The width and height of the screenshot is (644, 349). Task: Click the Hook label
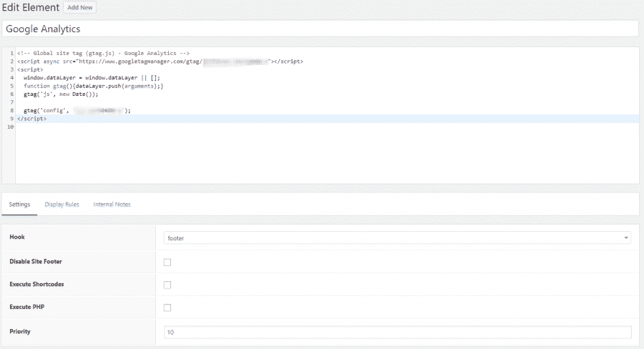pyautogui.click(x=17, y=237)
